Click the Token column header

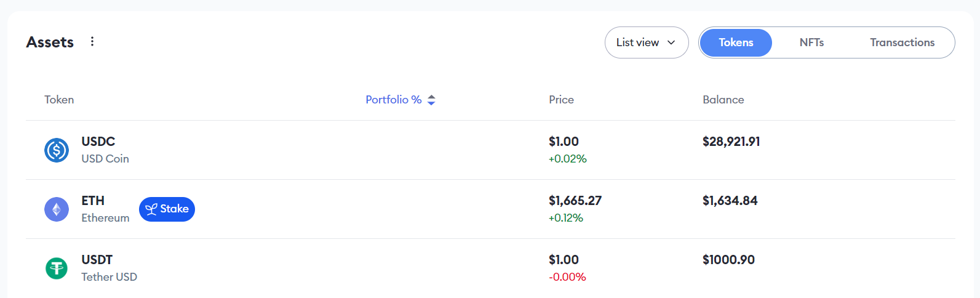pyautogui.click(x=59, y=100)
